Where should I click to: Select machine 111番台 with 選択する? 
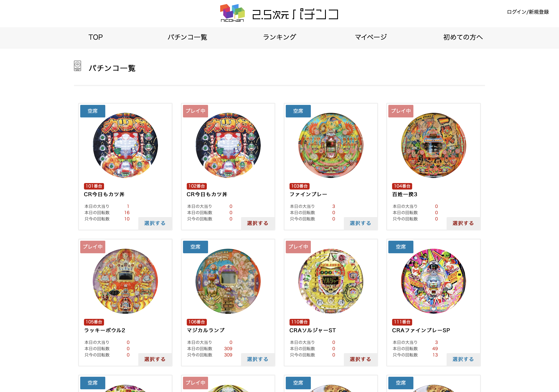(463, 359)
